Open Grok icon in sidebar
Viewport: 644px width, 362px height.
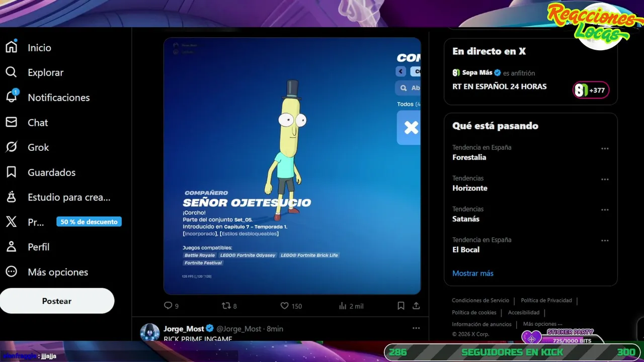[x=11, y=147]
